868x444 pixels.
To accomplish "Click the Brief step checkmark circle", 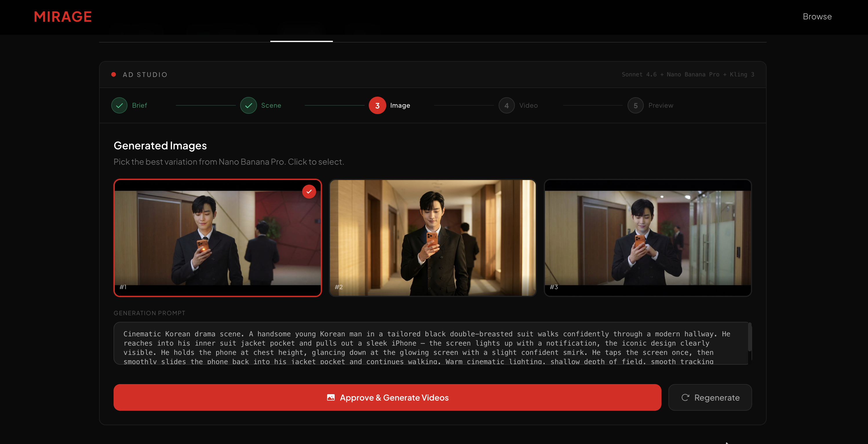I will (119, 105).
